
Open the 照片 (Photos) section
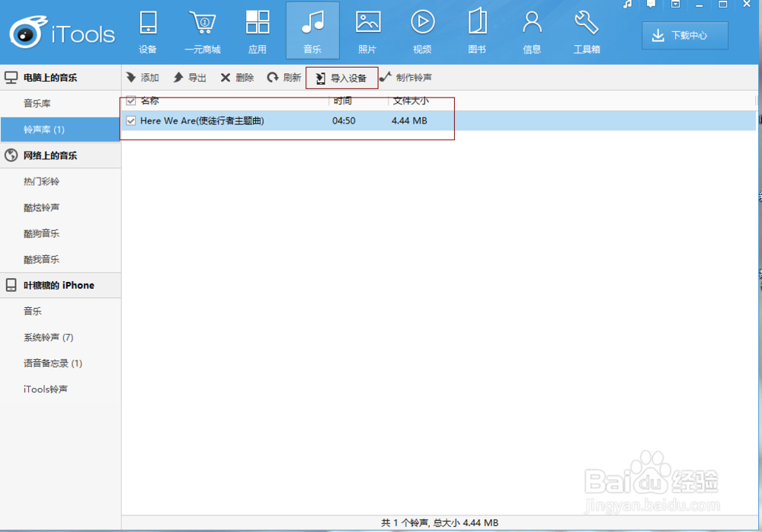pyautogui.click(x=367, y=31)
